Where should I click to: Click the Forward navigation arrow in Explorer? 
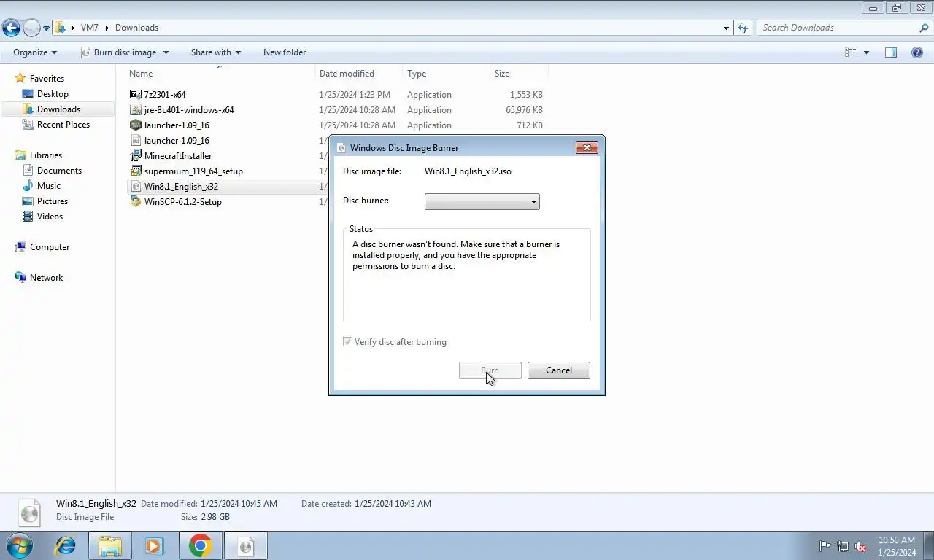pyautogui.click(x=31, y=28)
